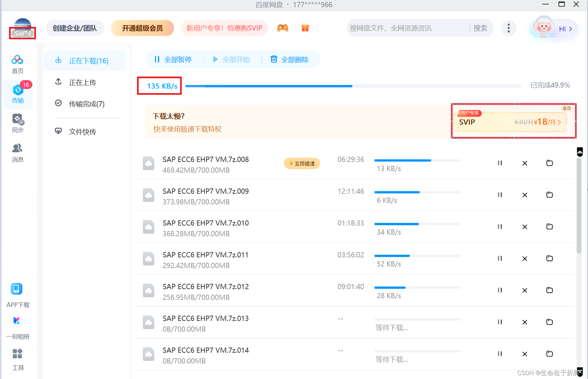Pause download of SAP ECC6 EHP7 VM.7z.011

(500, 258)
